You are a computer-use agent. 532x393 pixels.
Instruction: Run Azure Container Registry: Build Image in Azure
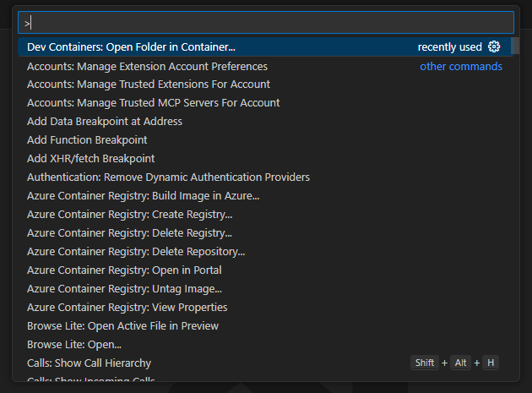[264, 196]
